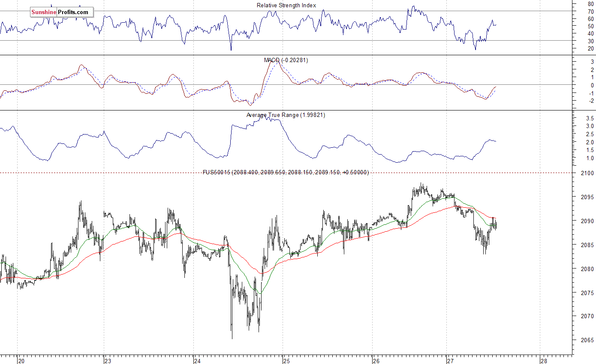Click the ATR axis value 3.0

pyautogui.click(x=590, y=126)
